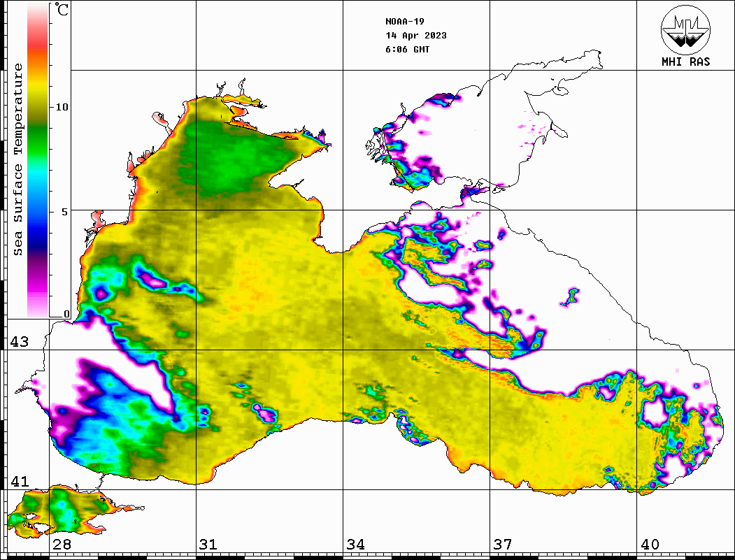Click the blue band of the color scale
Image resolution: width=735 pixels, height=560 pixels.
click(38, 225)
